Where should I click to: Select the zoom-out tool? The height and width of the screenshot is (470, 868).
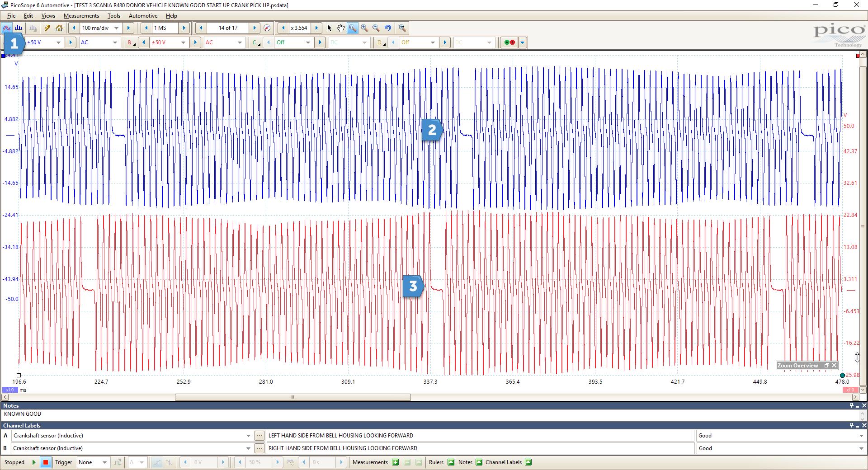(x=376, y=28)
